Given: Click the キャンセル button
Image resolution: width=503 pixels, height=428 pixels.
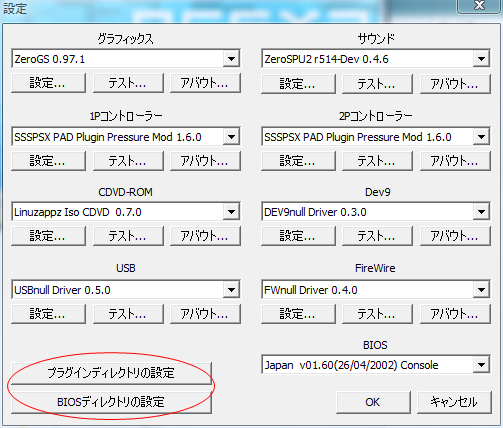Looking at the screenshot, I should click(x=454, y=402).
